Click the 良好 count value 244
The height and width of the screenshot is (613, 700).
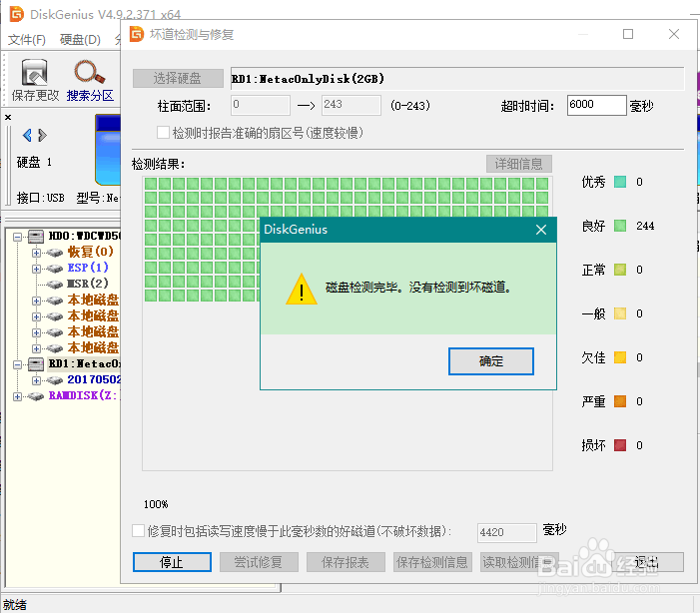(x=645, y=226)
